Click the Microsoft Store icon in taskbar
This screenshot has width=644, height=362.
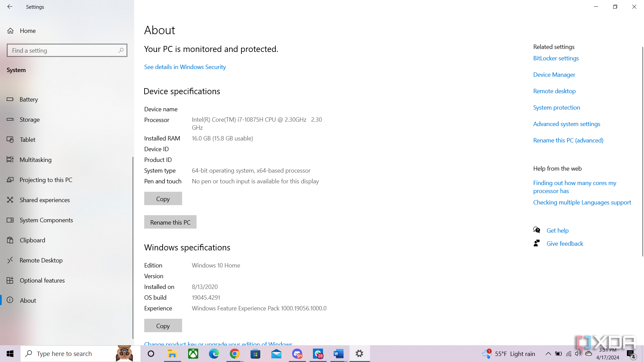pos(255,354)
